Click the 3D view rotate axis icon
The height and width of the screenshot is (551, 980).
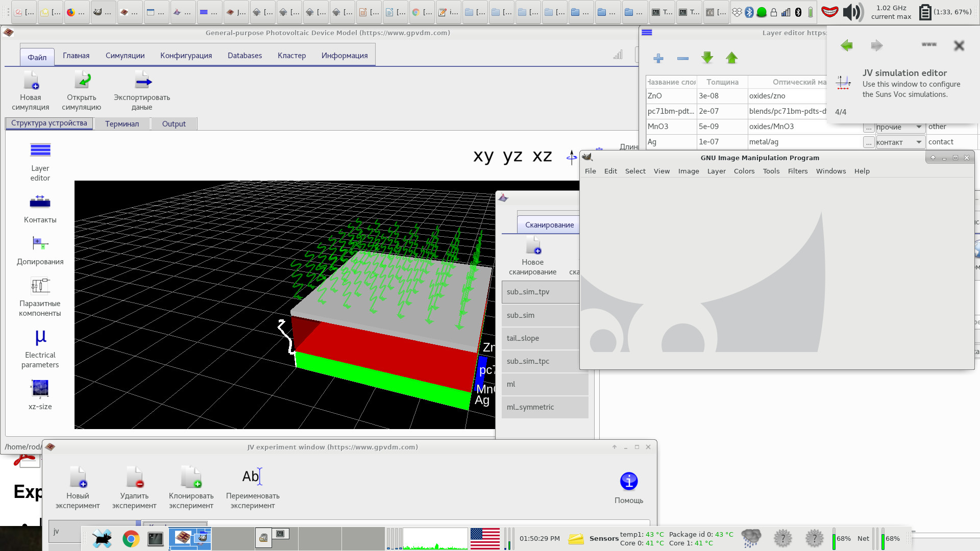(x=572, y=157)
